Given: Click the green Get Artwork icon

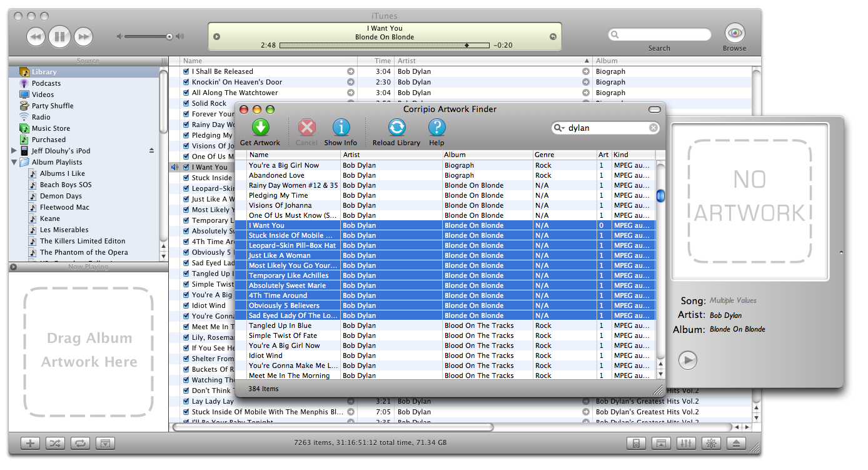Looking at the screenshot, I should (260, 128).
